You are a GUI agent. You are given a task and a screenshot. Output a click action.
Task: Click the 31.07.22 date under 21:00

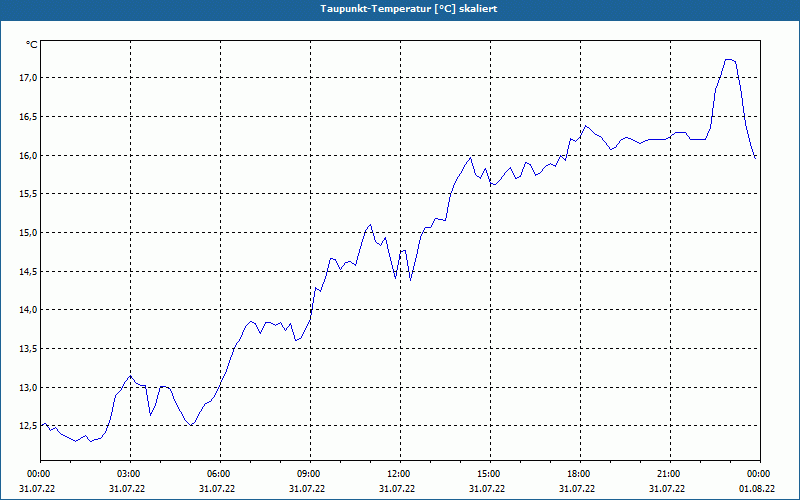pyautogui.click(x=667, y=489)
